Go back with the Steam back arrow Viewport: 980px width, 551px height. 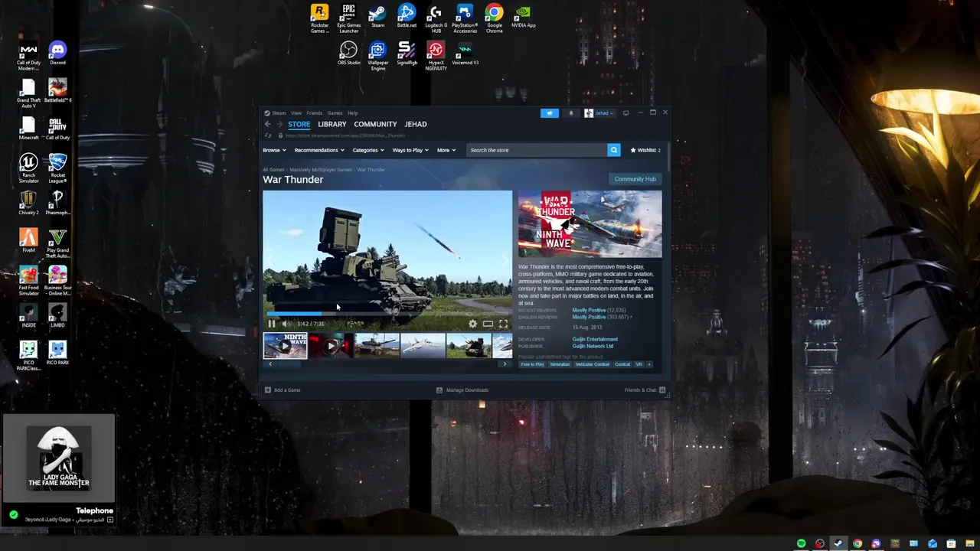267,124
